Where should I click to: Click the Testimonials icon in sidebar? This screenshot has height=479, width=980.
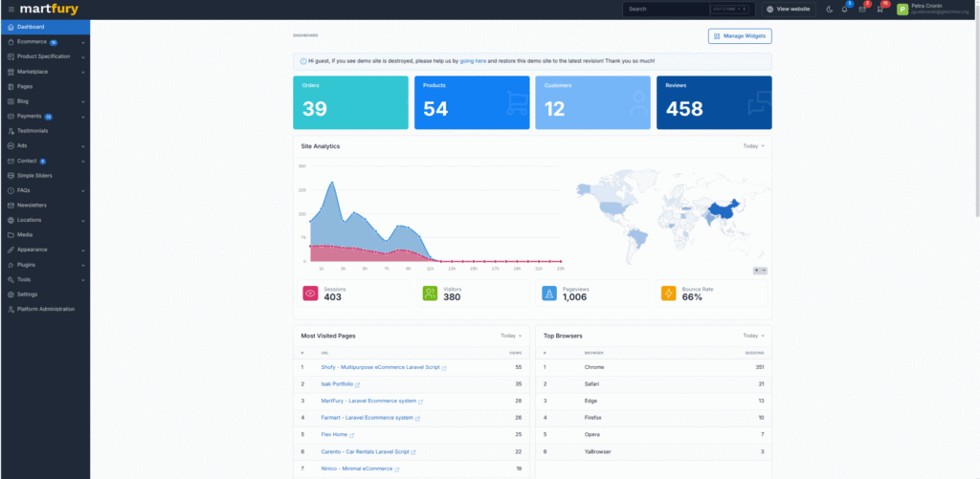coord(11,131)
